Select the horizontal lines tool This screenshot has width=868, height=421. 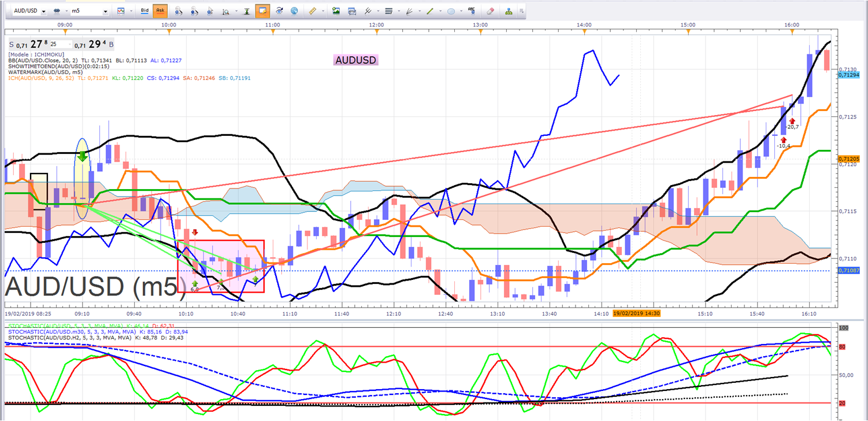click(x=388, y=11)
